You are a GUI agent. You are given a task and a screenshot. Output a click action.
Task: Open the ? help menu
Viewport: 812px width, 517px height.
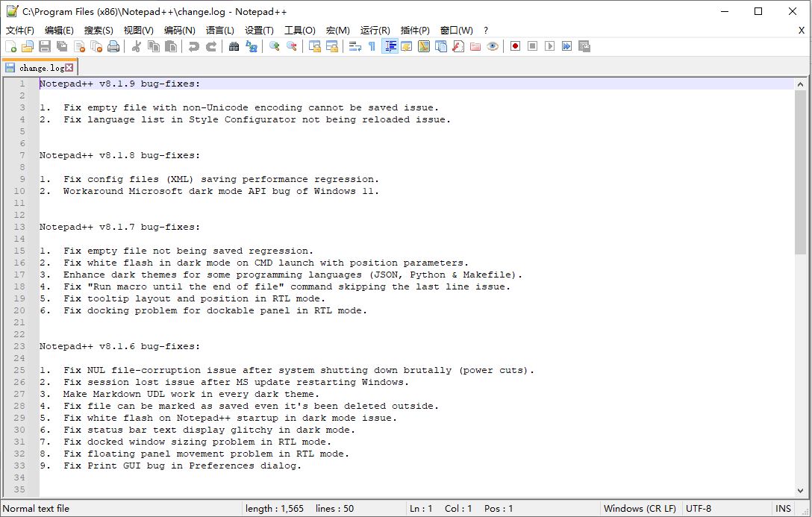pos(486,31)
